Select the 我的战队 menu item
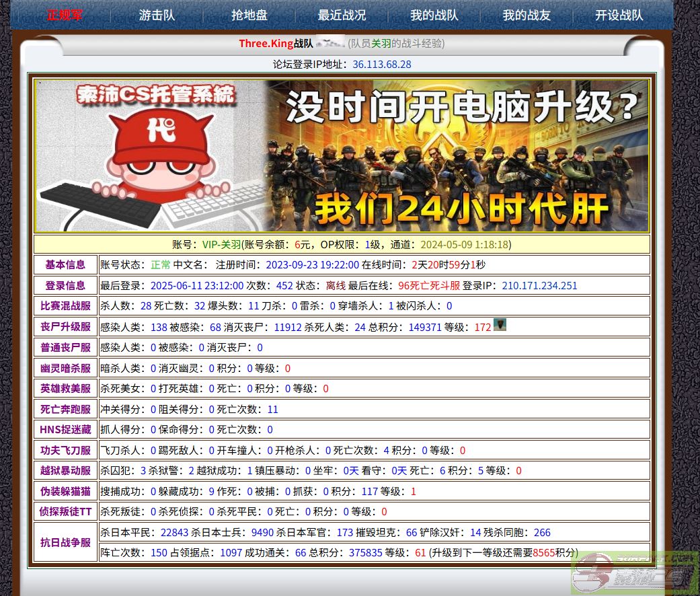700x596 pixels. point(434,15)
